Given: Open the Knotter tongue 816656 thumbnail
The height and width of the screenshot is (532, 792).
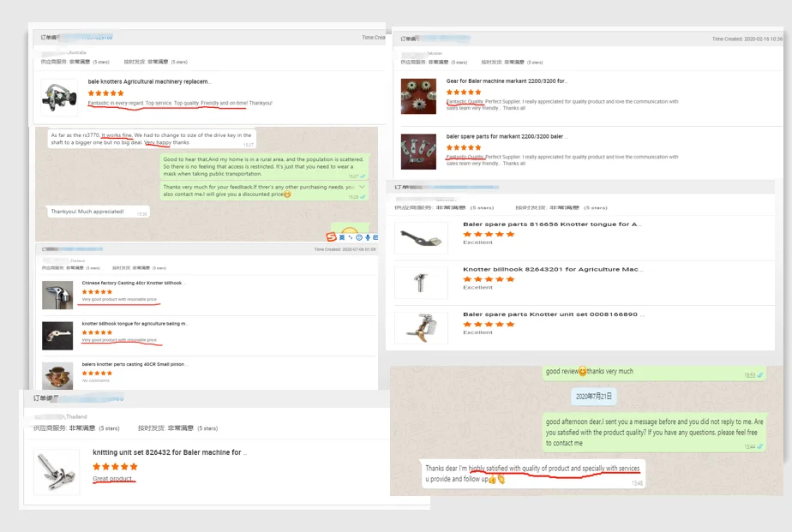Looking at the screenshot, I should pos(421,238).
